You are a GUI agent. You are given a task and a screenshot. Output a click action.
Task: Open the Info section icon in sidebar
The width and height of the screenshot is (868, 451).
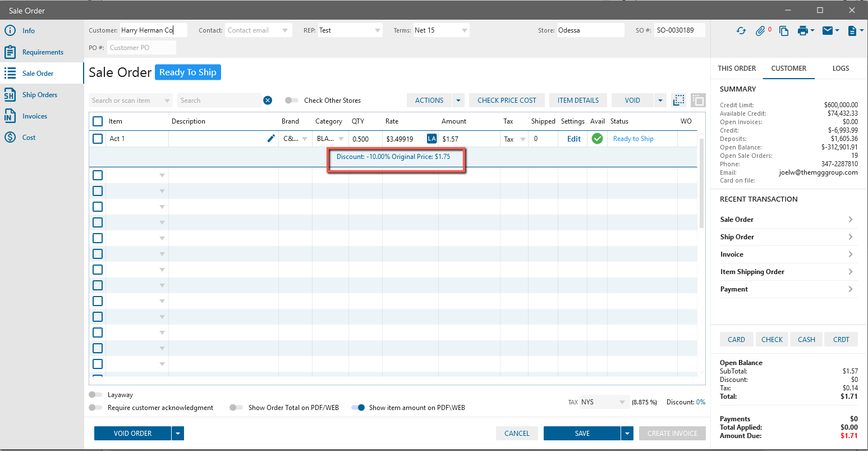tap(10, 30)
